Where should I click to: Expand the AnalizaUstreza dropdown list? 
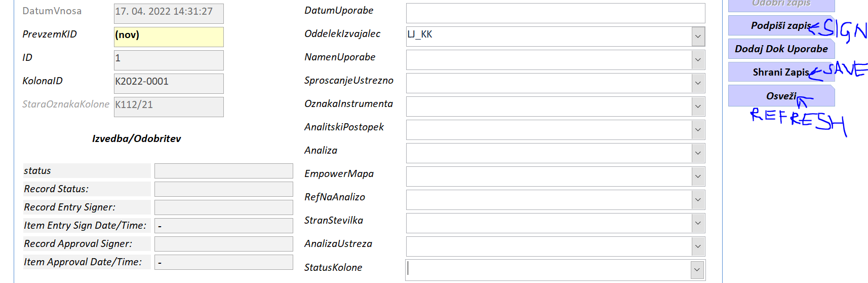coord(698,246)
